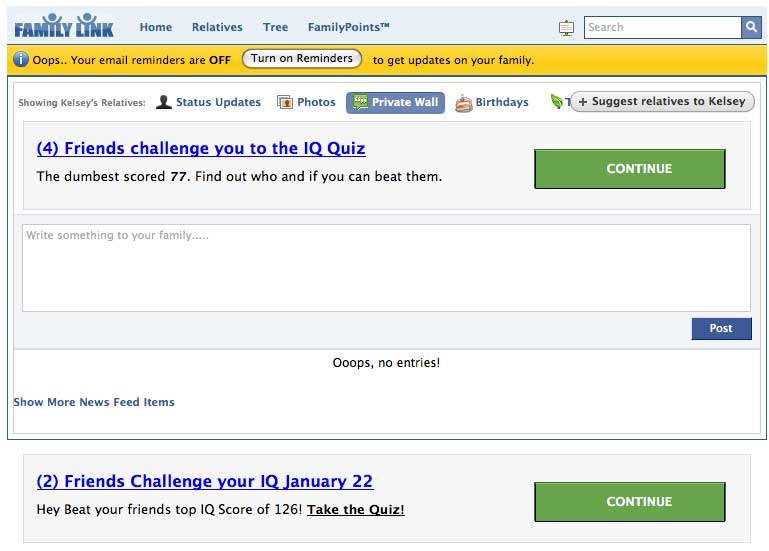Click Continue for the IQ Quiz challenge
Image resolution: width=769 pixels, height=551 pixels.
pos(630,169)
